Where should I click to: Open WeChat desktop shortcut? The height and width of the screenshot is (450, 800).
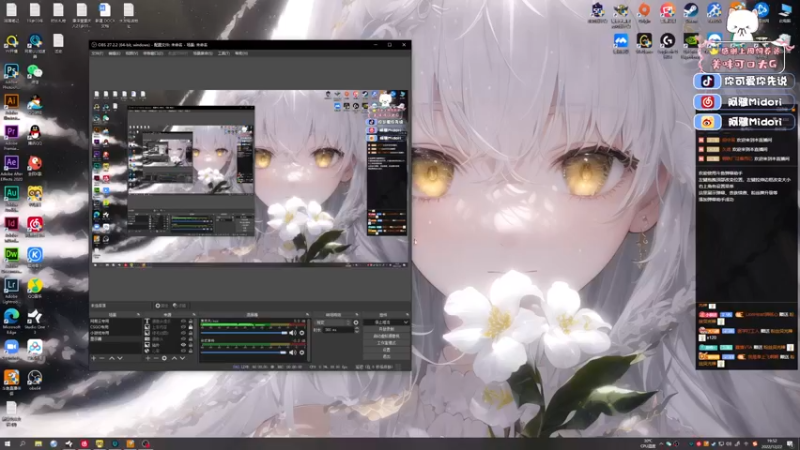tap(35, 71)
